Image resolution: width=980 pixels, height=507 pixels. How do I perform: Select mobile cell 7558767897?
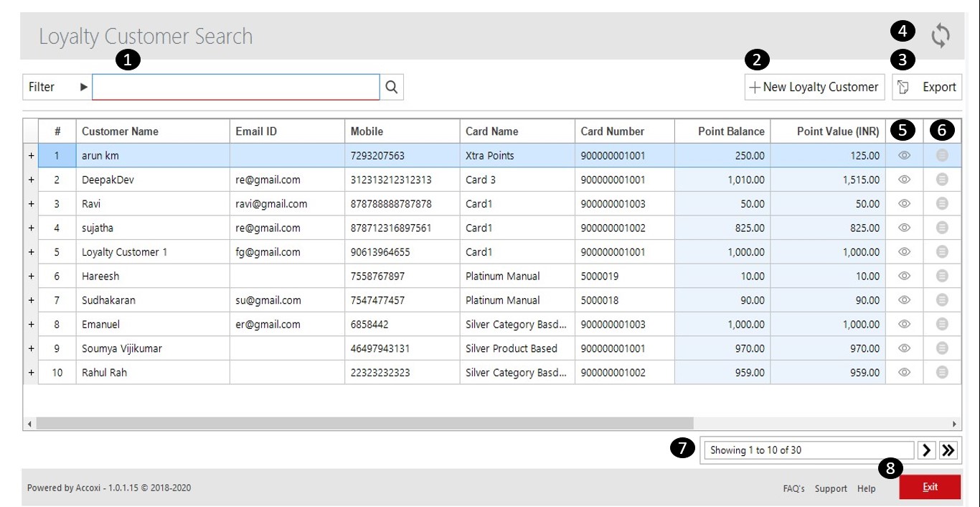pyautogui.click(x=402, y=276)
